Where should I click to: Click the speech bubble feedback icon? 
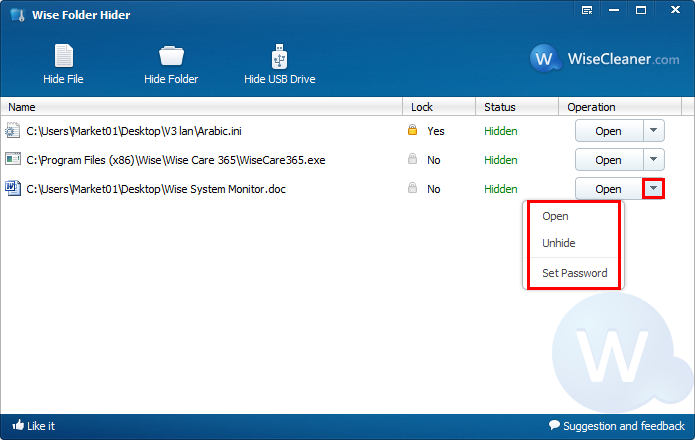(x=554, y=425)
